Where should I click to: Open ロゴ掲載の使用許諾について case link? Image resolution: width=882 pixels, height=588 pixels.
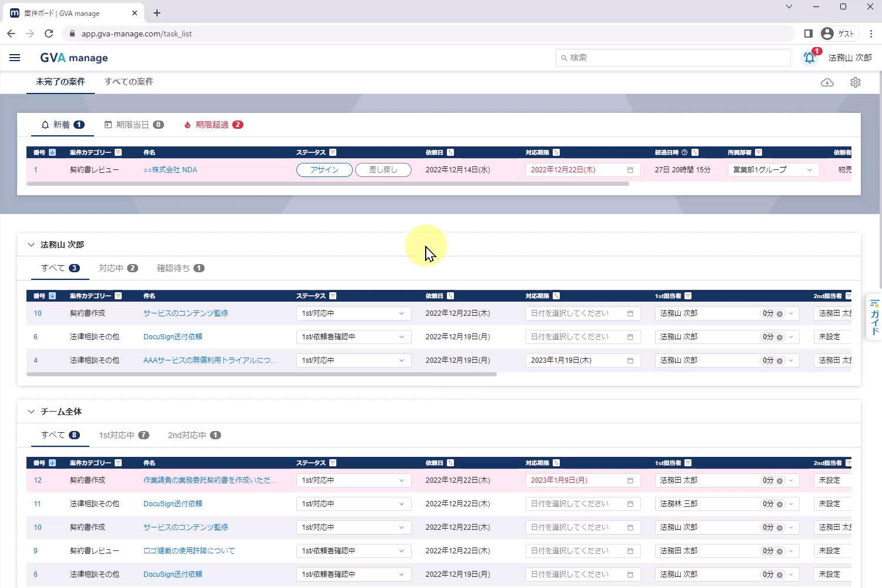click(189, 551)
